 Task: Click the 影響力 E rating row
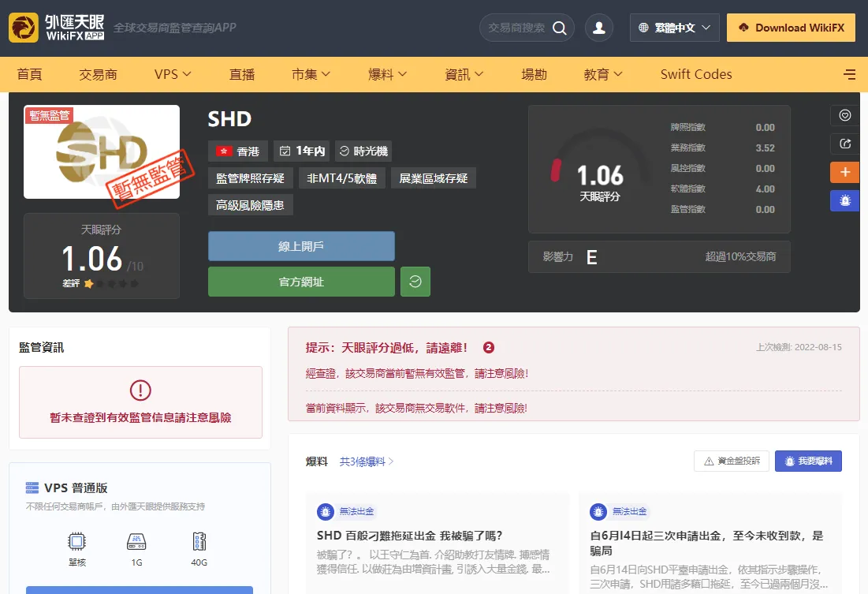click(x=659, y=256)
